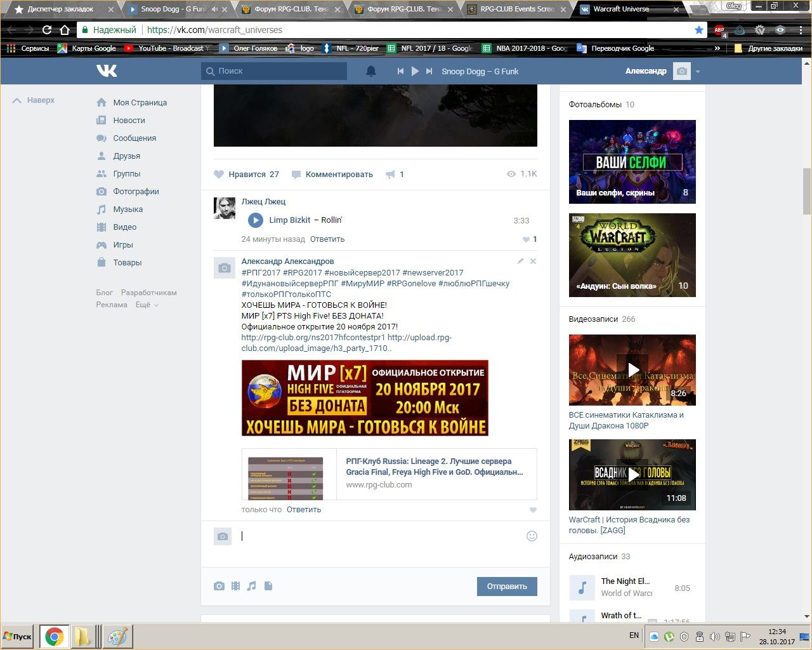Edit Александр Александров's comment with pencil icon

520,261
